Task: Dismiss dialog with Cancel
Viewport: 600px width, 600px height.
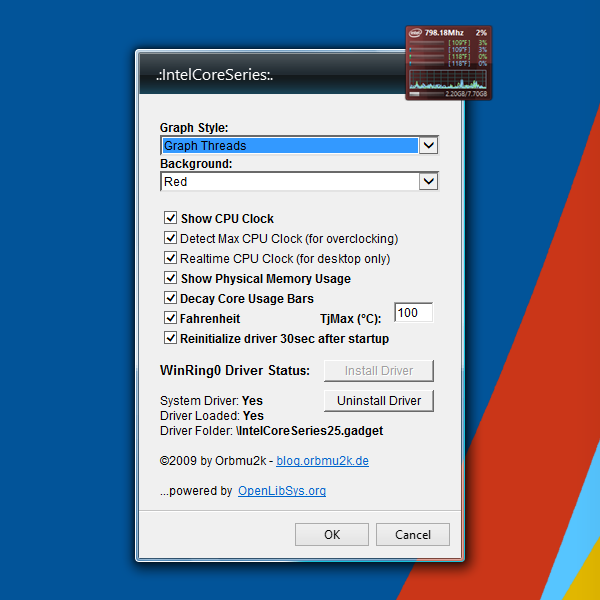Action: [413, 535]
